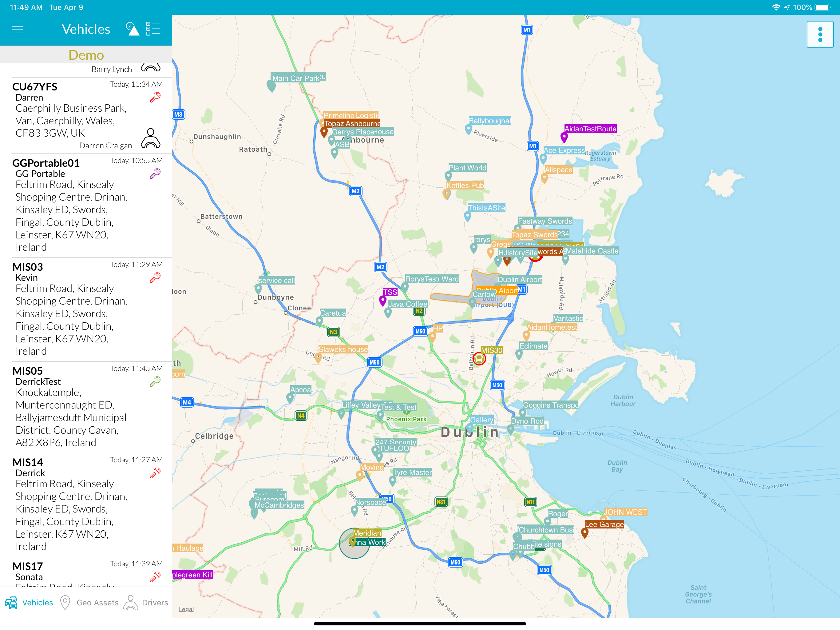Tap the Demo group header

pyautogui.click(x=86, y=55)
